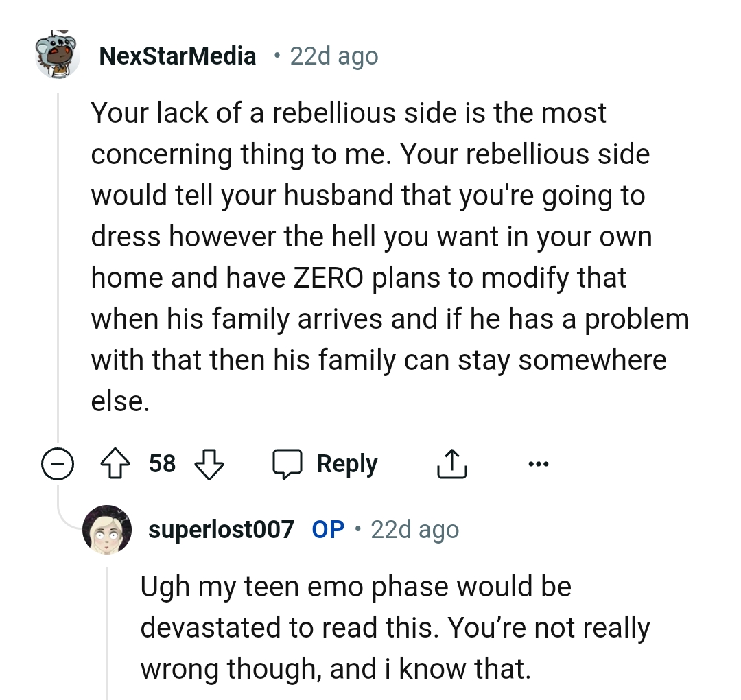Open NexStarMedia's profile via username

178,56
